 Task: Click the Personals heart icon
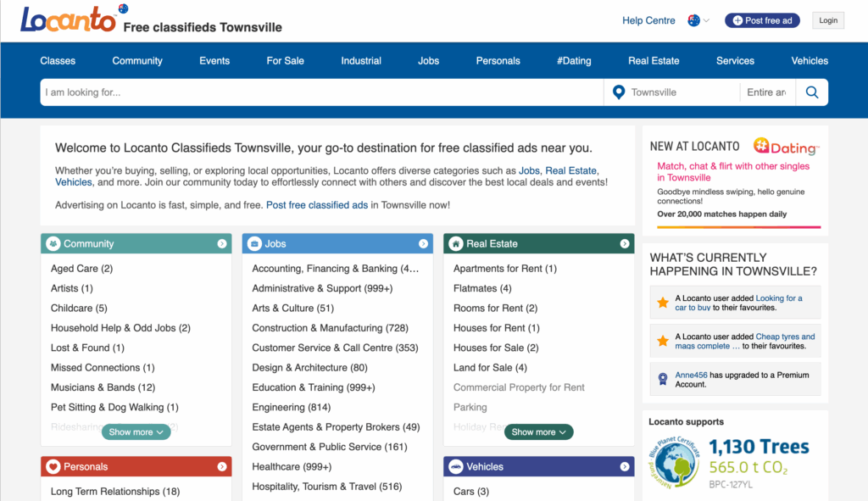click(53, 467)
